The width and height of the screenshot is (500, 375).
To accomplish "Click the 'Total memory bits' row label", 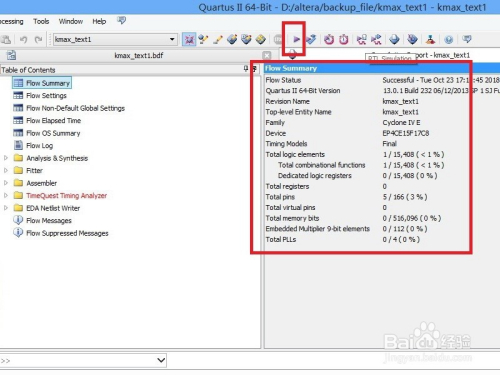I will point(292,218).
